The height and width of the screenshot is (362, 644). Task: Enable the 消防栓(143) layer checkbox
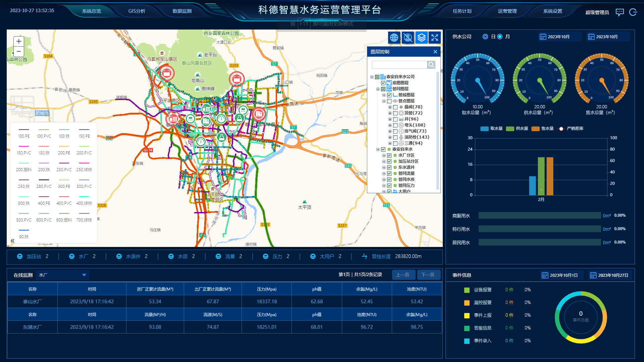point(395,137)
